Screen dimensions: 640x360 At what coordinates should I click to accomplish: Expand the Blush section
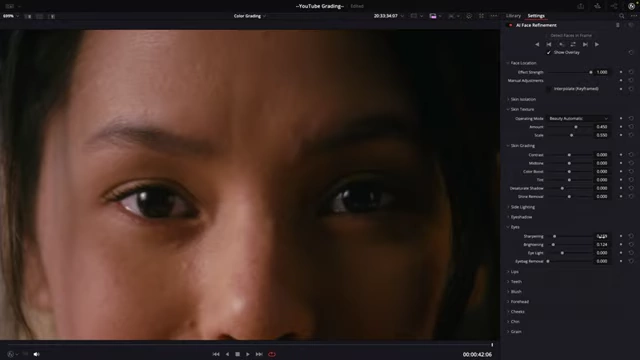pos(508,292)
